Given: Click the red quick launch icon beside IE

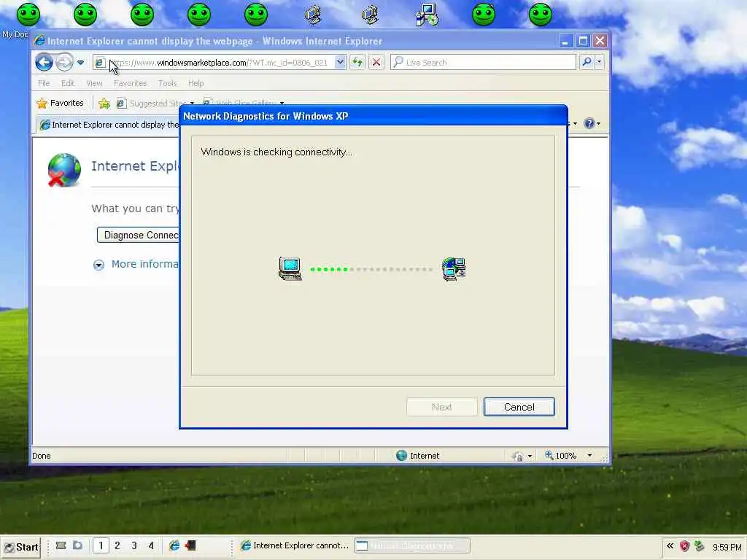Looking at the screenshot, I should (190, 545).
